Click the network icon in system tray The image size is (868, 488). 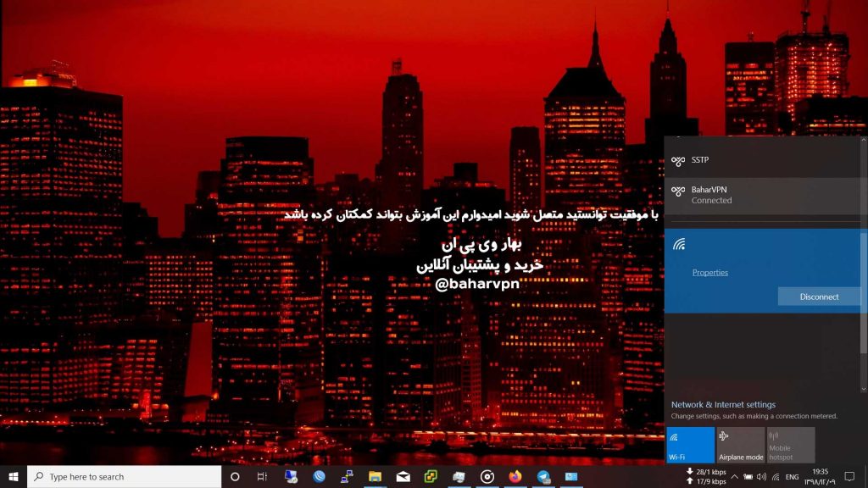[x=775, y=477]
